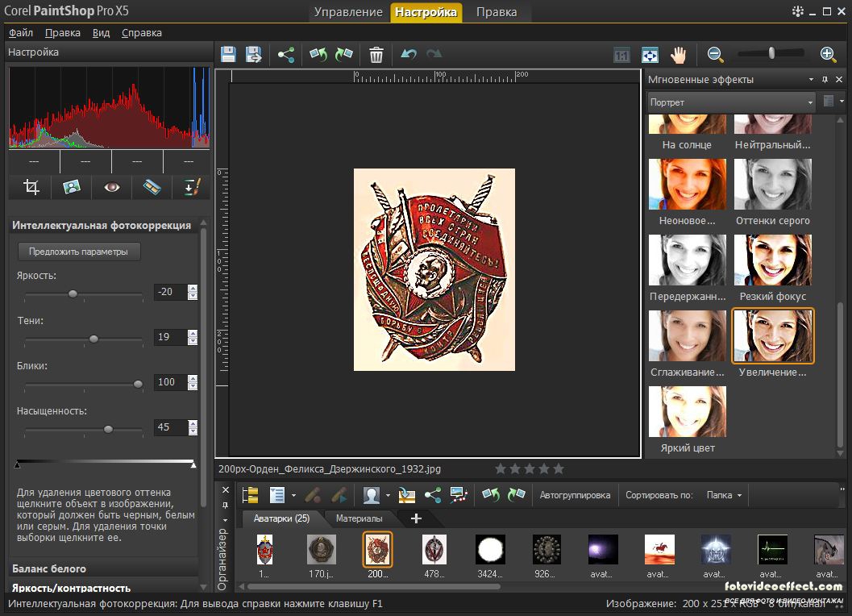The height and width of the screenshot is (616, 852).
Task: Open the Файл menu
Action: pyautogui.click(x=21, y=32)
